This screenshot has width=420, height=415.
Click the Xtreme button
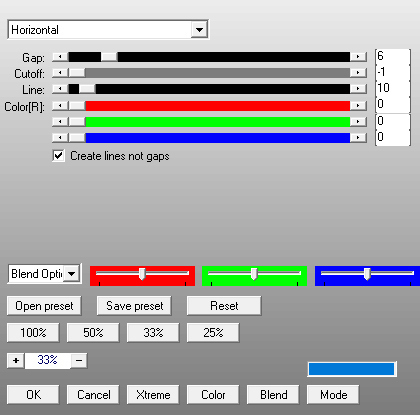pyautogui.click(x=153, y=395)
